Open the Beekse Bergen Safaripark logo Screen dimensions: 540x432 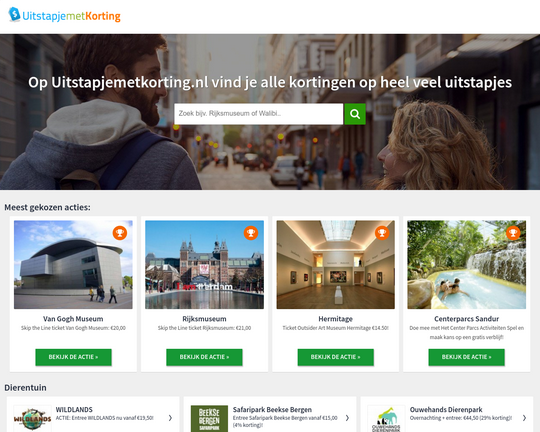209,418
